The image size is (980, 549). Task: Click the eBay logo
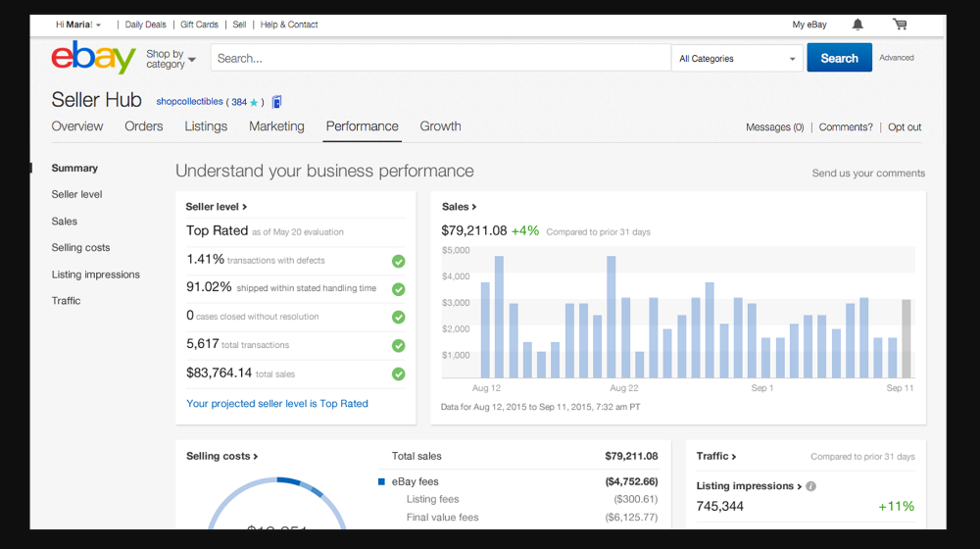(93, 58)
